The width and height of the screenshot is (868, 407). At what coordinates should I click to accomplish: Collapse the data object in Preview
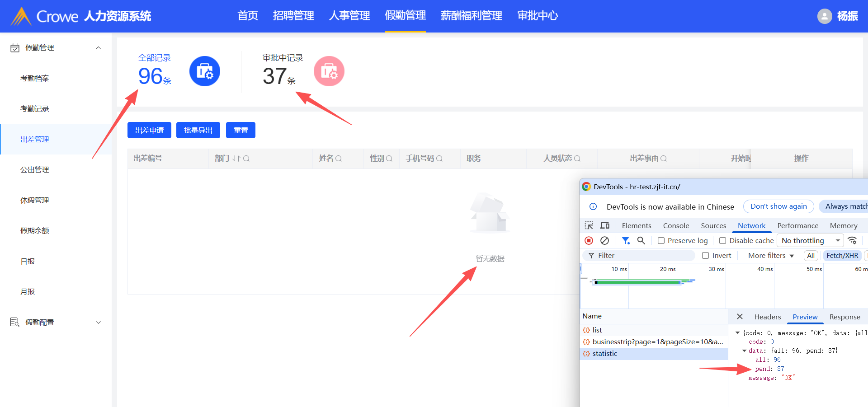(744, 351)
